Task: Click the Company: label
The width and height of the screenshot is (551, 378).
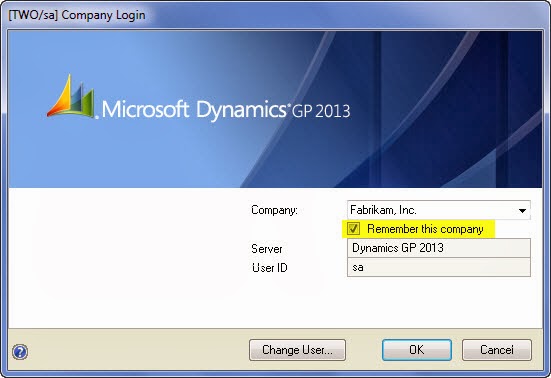Action: pyautogui.click(x=274, y=210)
